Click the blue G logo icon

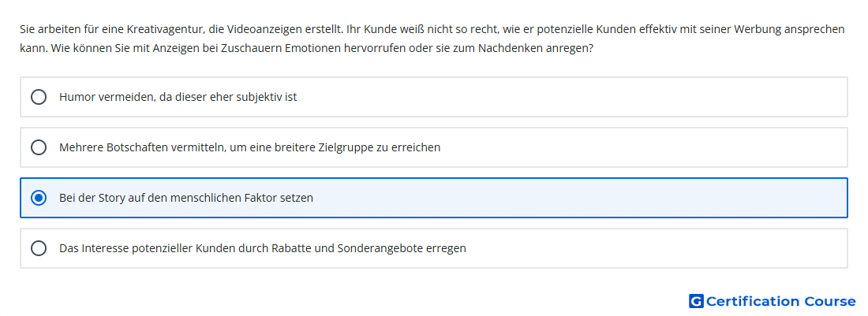coord(696,301)
